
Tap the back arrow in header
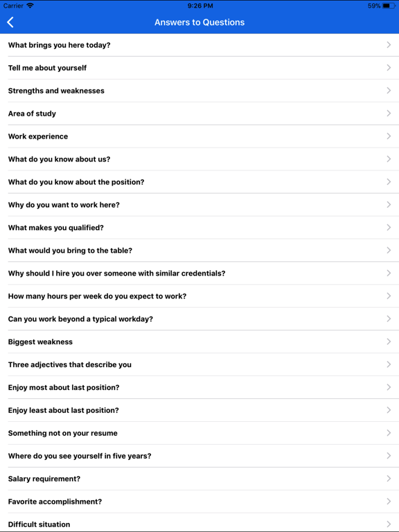10,22
